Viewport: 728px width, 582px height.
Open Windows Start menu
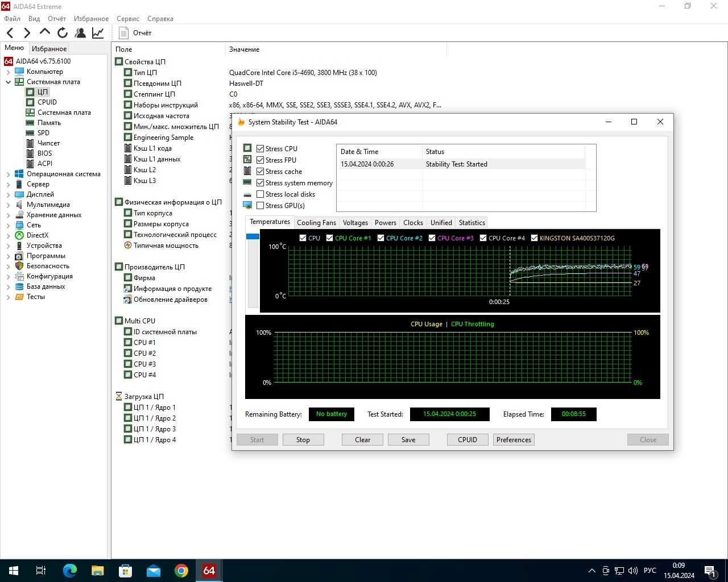pyautogui.click(x=14, y=571)
